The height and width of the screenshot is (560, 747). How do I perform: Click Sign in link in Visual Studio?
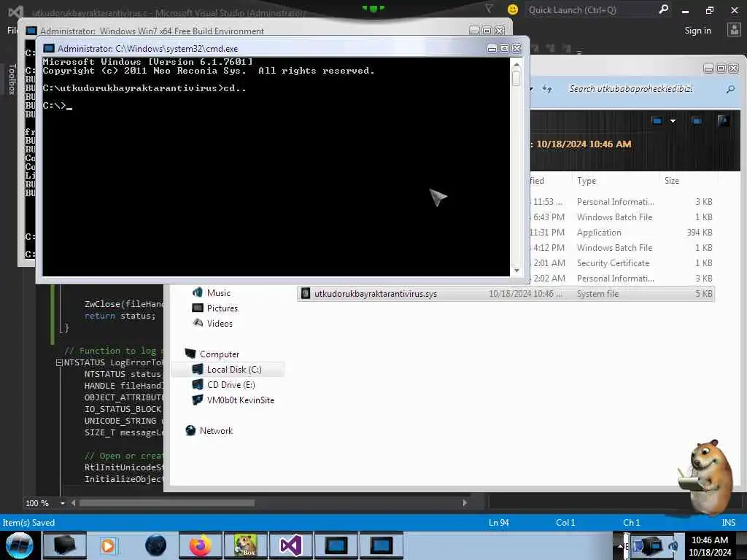click(x=697, y=31)
